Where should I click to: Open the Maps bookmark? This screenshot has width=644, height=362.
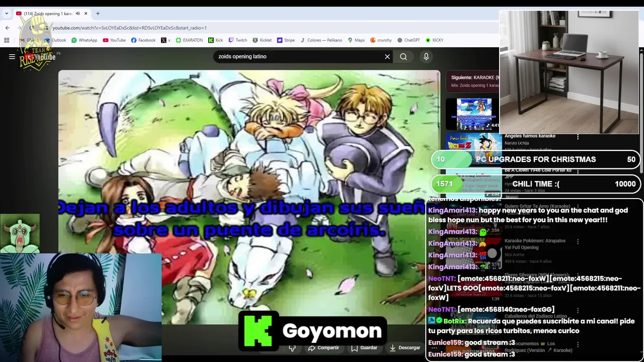point(356,40)
